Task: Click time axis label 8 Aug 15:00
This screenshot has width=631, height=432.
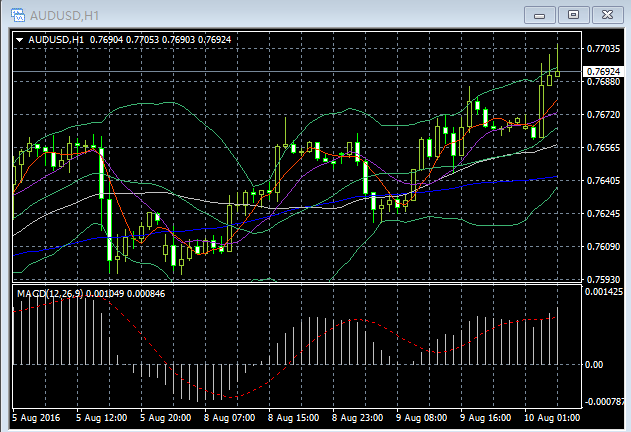Action: pyautogui.click(x=293, y=418)
